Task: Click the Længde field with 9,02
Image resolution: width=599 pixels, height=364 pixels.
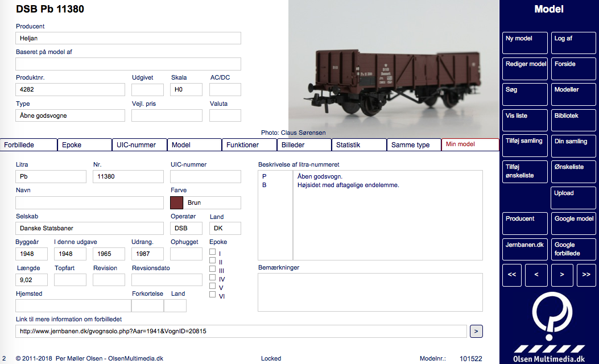Action: (31, 280)
